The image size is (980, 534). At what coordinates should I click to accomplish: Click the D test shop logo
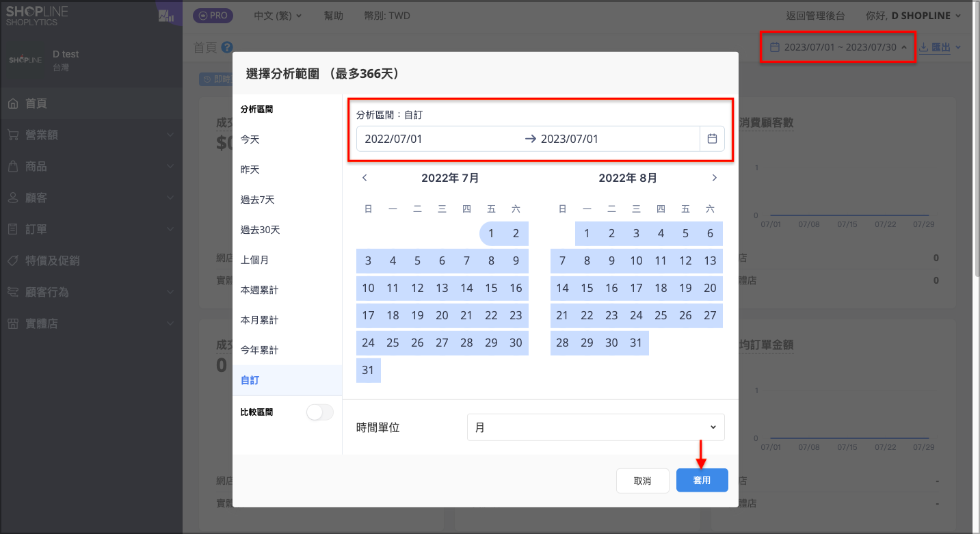25,60
